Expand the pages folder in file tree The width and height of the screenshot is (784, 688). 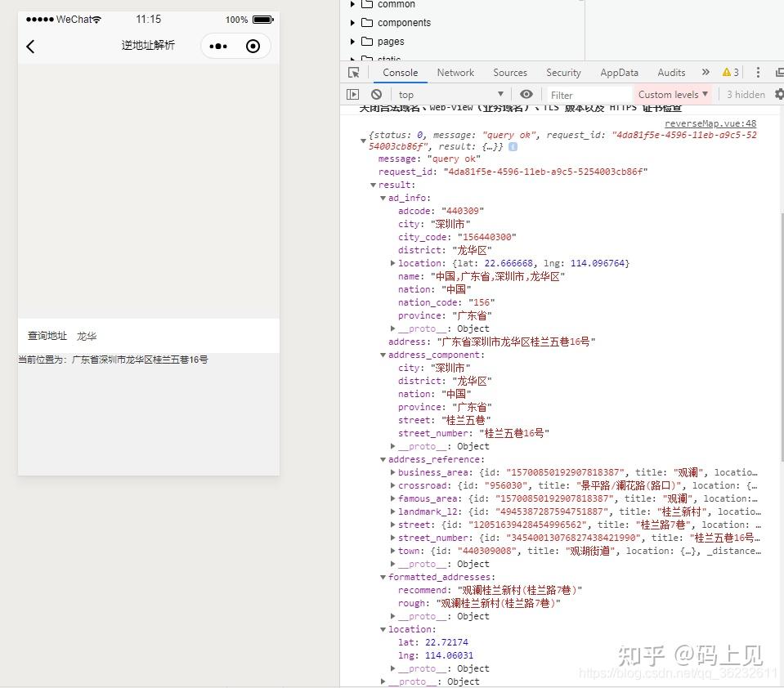[x=353, y=41]
